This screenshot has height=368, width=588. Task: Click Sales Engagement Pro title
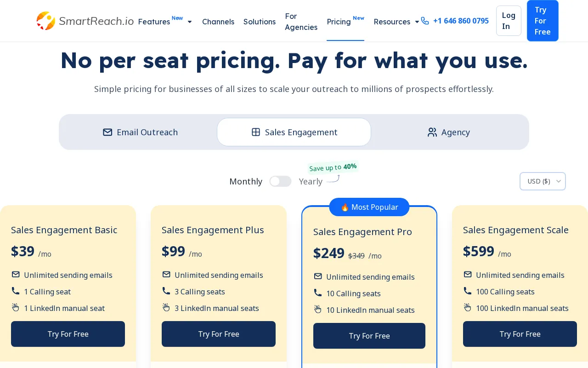[x=362, y=232]
